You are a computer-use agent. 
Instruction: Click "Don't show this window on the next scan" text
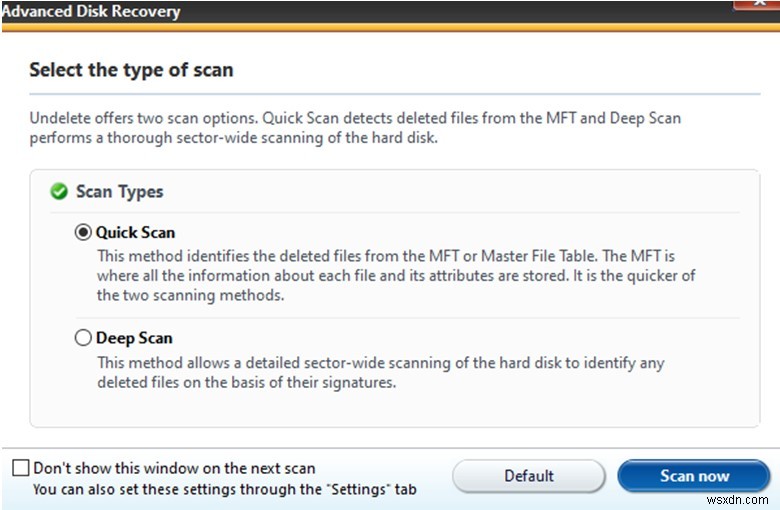(x=174, y=468)
